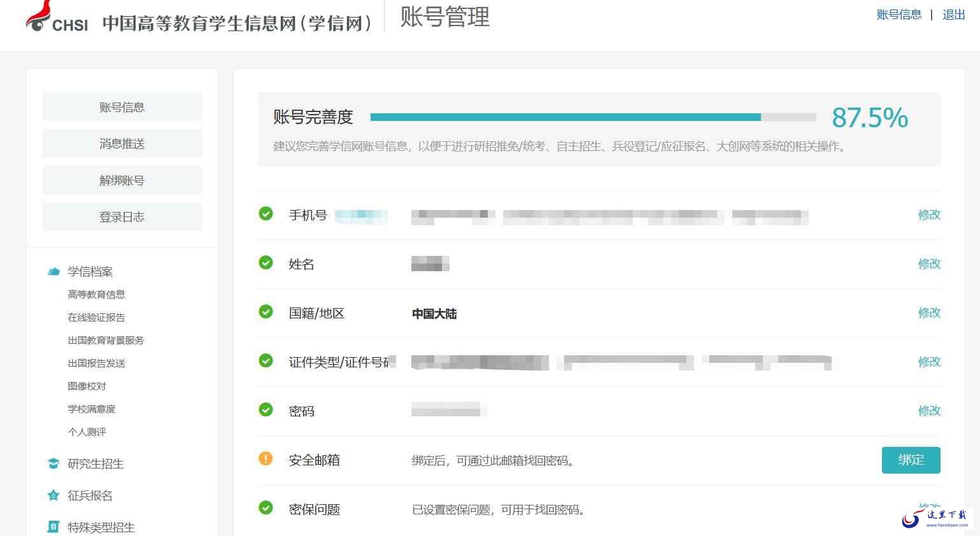
Task: Click the 87.5% completion value
Action: click(870, 118)
